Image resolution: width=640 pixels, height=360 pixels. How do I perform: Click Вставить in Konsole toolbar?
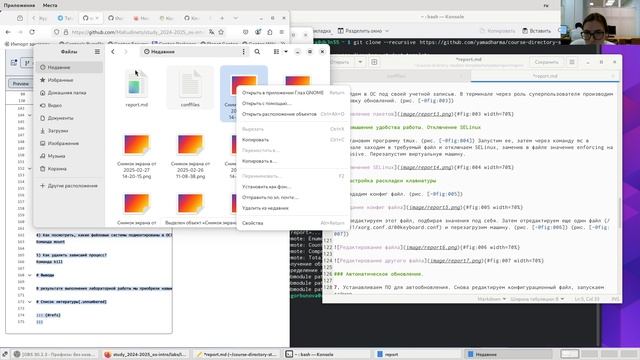click(536, 31)
